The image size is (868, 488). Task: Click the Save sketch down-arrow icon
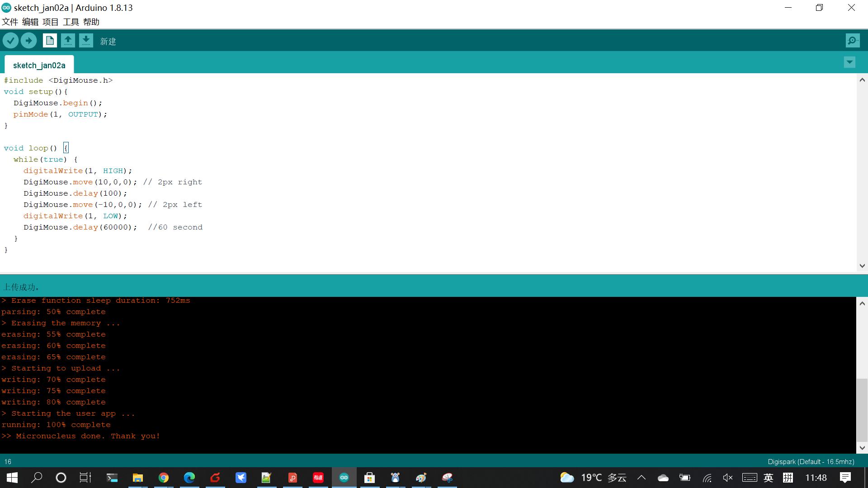point(86,41)
